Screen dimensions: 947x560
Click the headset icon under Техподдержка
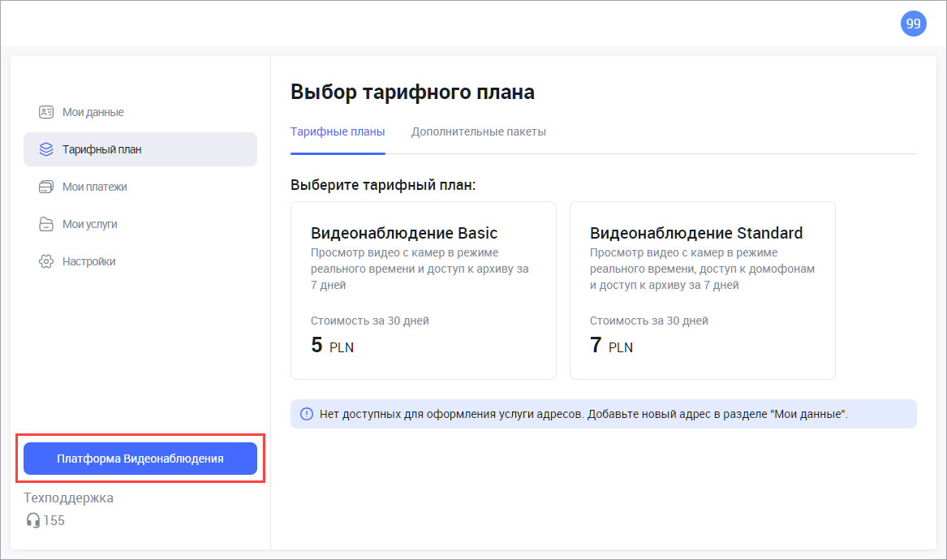33,520
